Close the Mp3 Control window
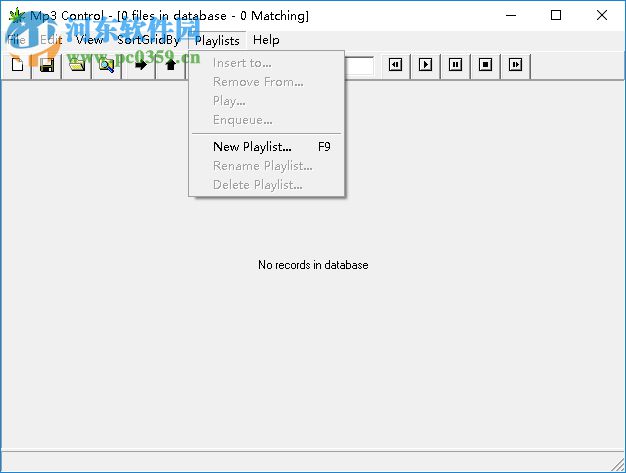This screenshot has width=626, height=473. coord(602,16)
